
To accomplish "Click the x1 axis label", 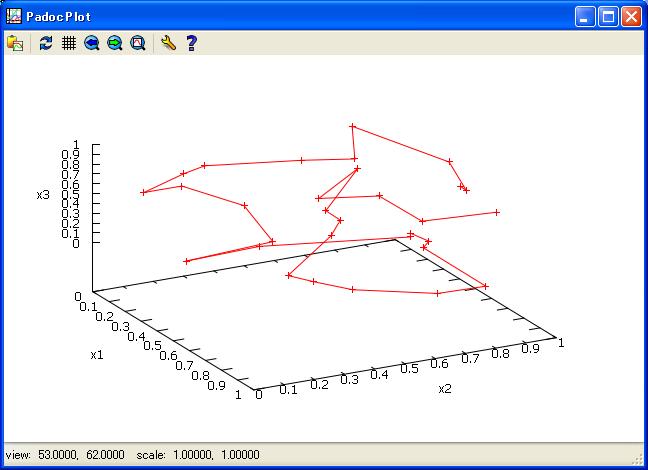I will (96, 355).
